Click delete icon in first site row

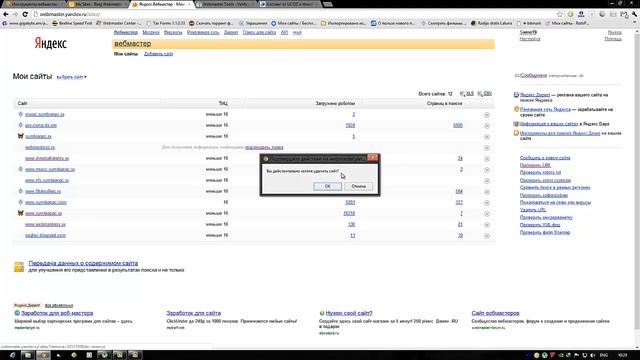coord(487,115)
